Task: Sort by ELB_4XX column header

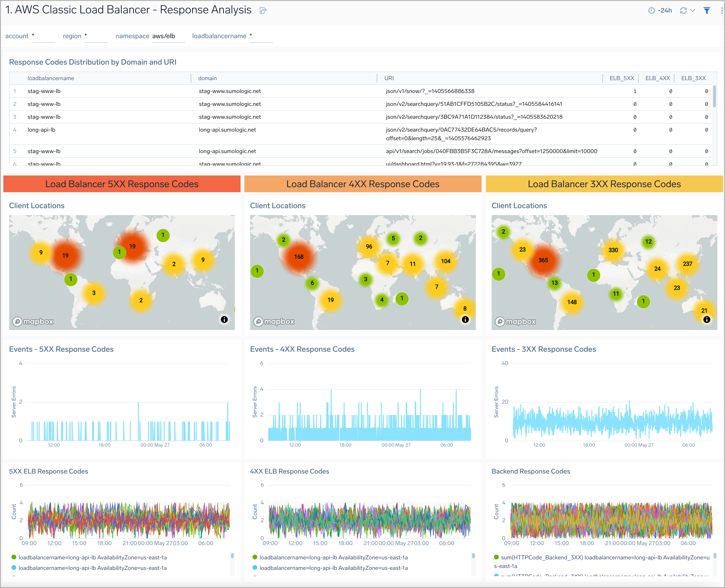Action: (x=657, y=78)
